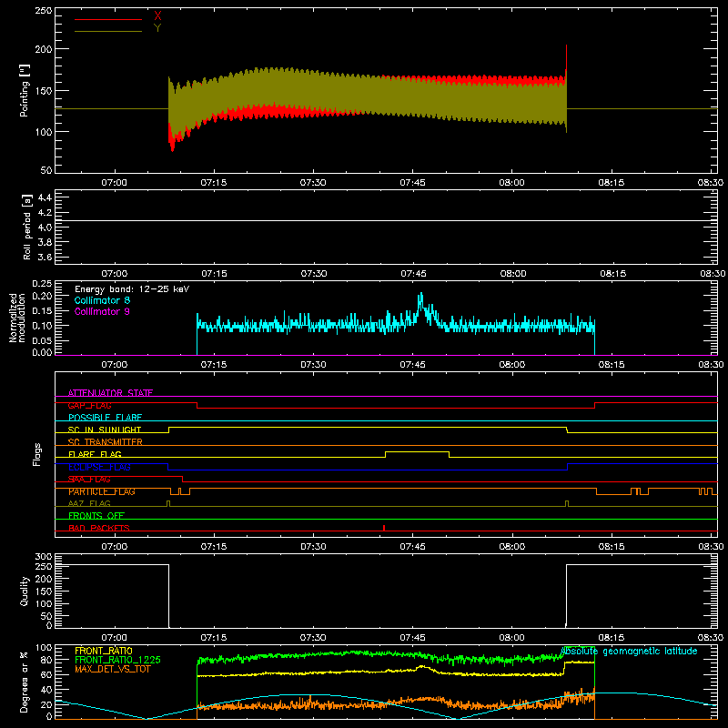Click the "Roll period [s]" axis title
Screen dimensions: 728x728
coord(27,227)
